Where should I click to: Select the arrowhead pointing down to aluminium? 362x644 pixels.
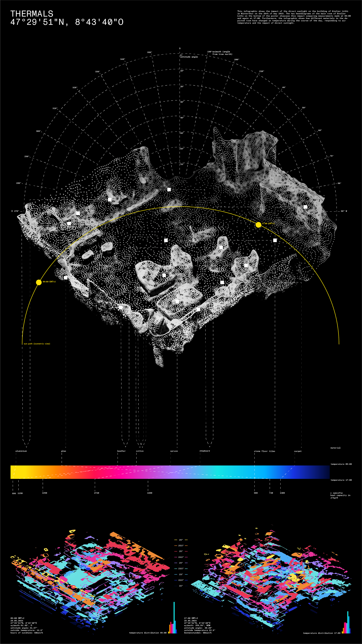pyautogui.click(x=26, y=446)
